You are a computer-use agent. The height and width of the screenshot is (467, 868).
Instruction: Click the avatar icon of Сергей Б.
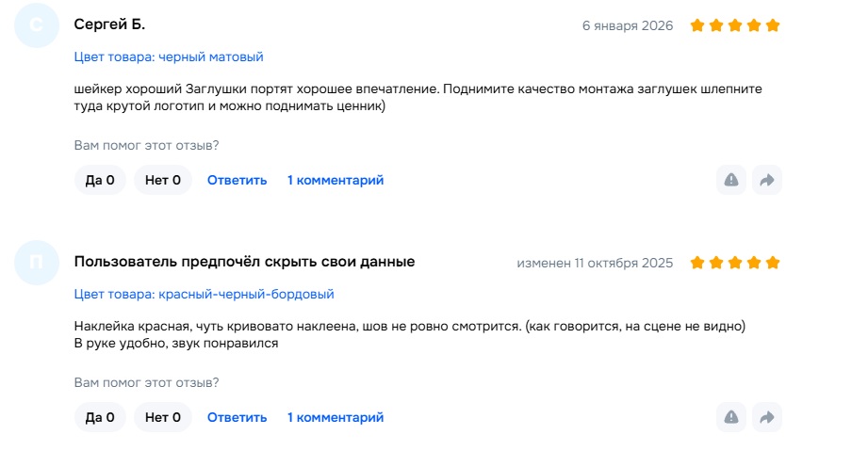click(x=37, y=26)
